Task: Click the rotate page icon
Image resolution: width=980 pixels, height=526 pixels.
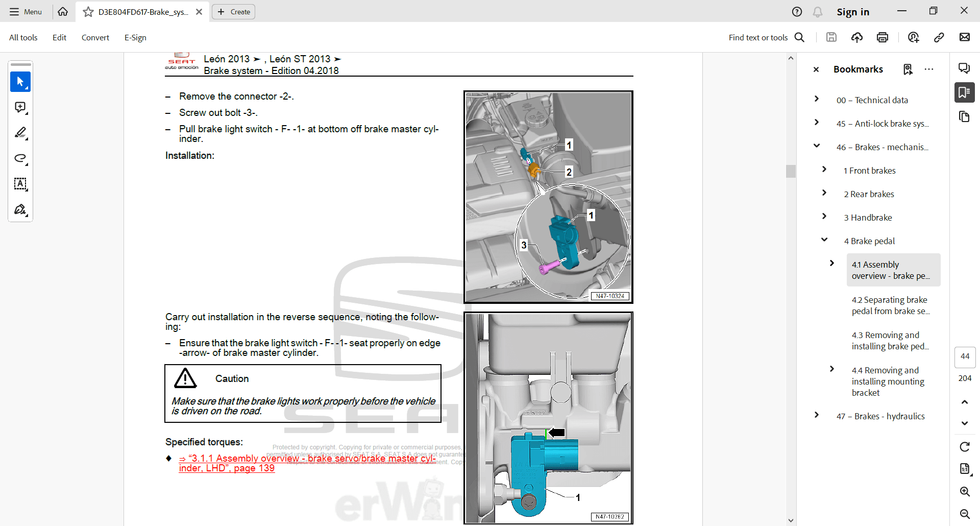Action: click(965, 447)
